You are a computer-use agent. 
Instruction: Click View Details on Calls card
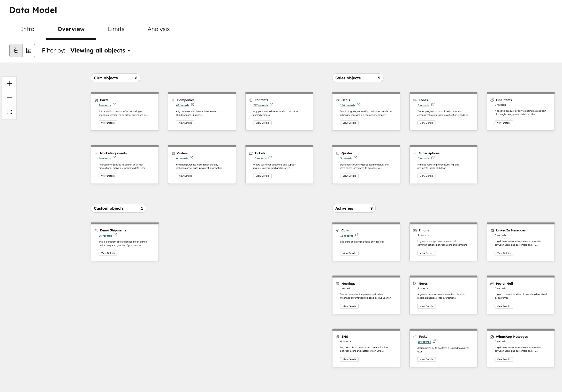349,253
